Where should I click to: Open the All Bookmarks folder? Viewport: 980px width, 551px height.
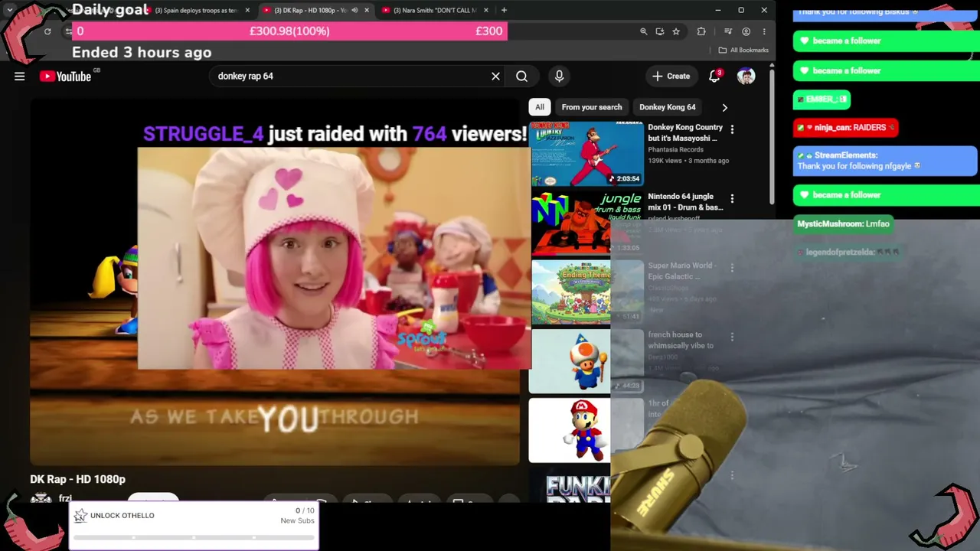(x=743, y=51)
